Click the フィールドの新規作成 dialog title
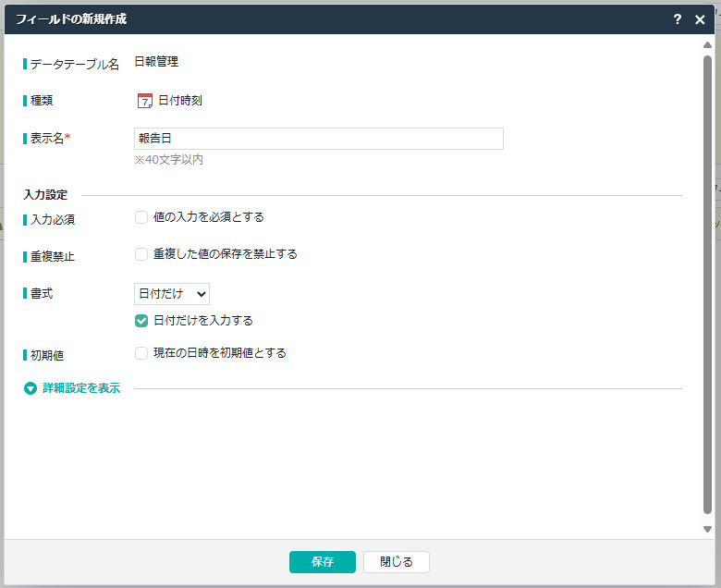This screenshot has height=588, width=721. 71,19
